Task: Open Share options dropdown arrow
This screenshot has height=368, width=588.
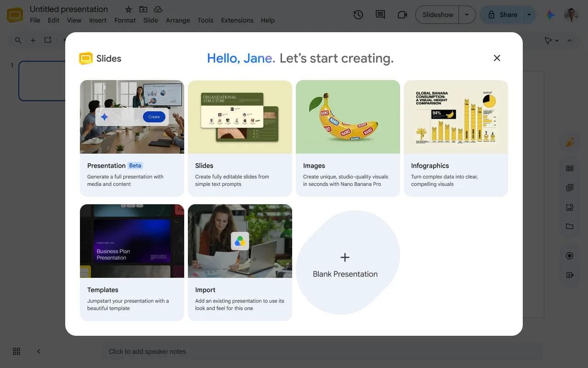Action: point(529,15)
